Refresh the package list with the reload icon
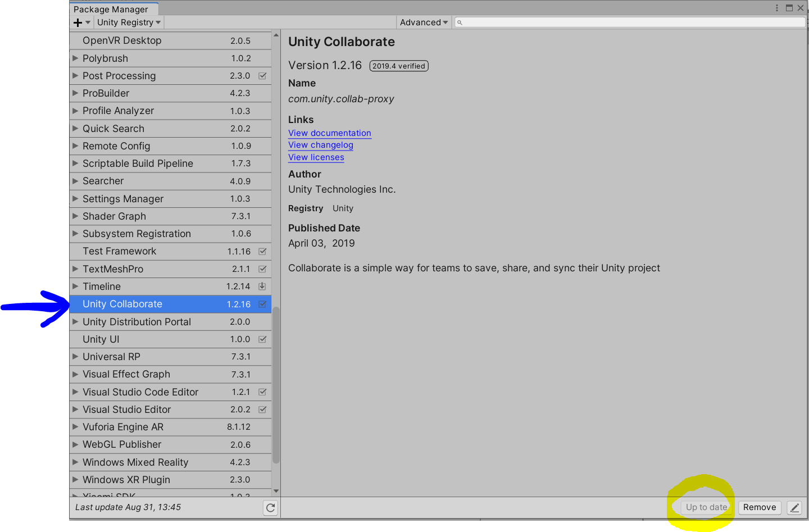This screenshot has width=809, height=532. point(270,507)
